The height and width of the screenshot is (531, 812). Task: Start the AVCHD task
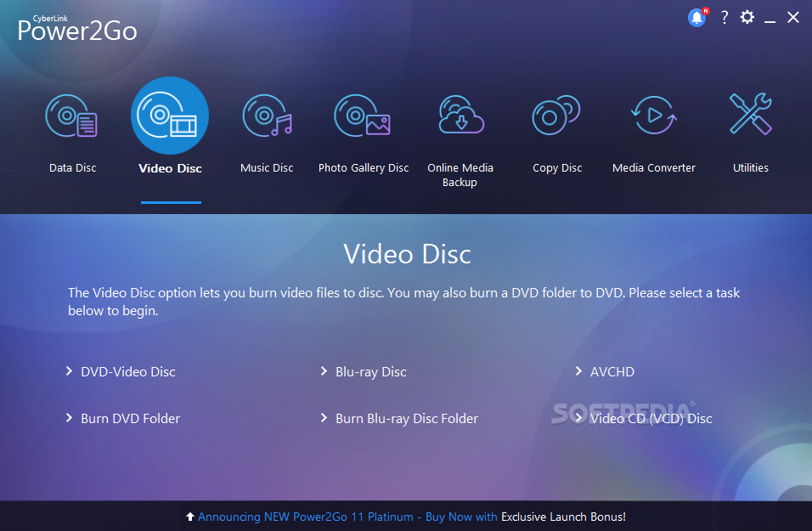click(612, 372)
